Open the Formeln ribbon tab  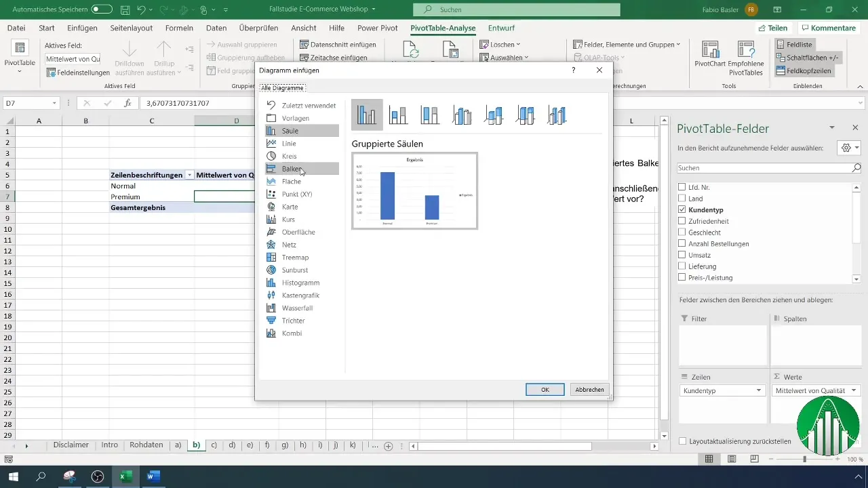(179, 28)
